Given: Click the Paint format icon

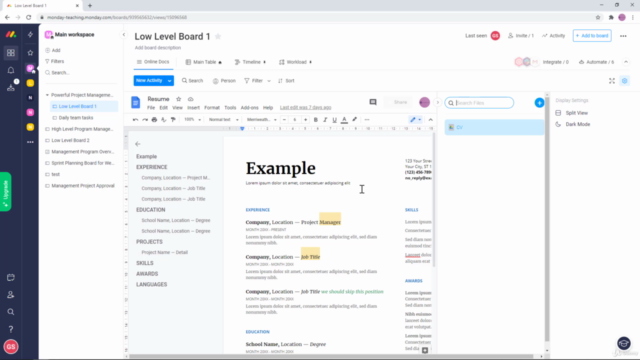Looking at the screenshot, I should [x=173, y=120].
